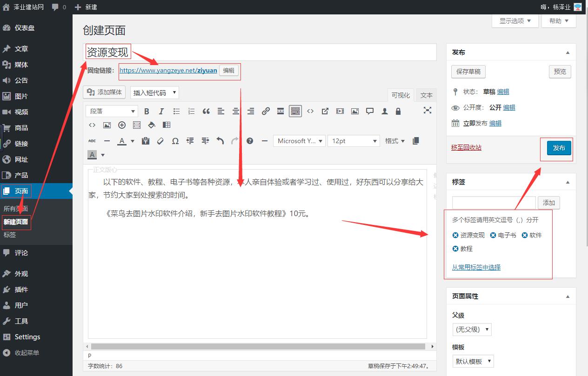Image resolution: width=588 pixels, height=376 pixels.
Task: Open the Microsoft Y... font family dropdown
Action: (x=299, y=141)
